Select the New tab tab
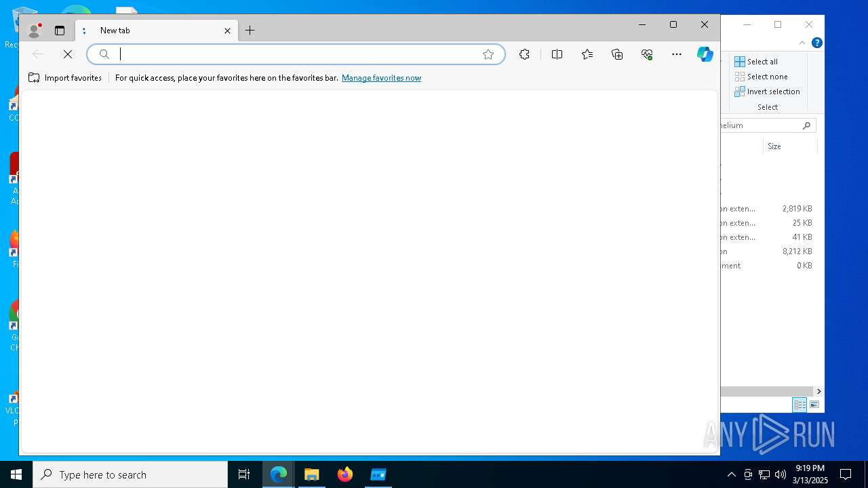The width and height of the screenshot is (868, 488). click(157, 30)
